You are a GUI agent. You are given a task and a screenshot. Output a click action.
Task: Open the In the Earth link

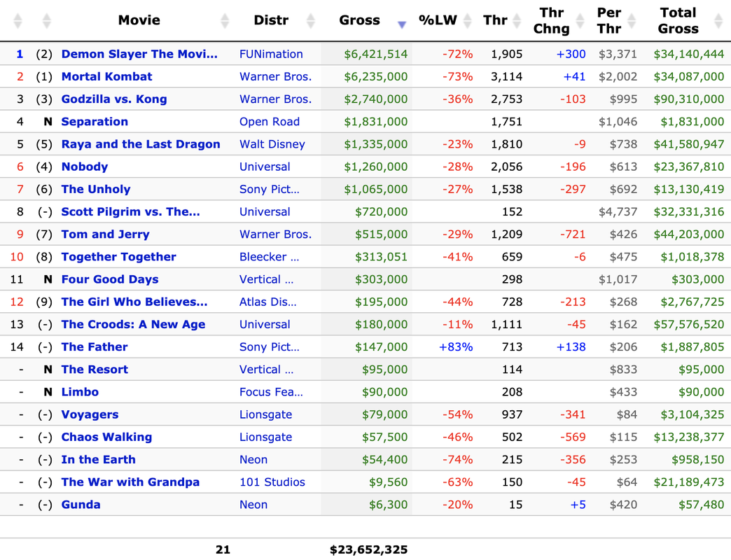click(x=98, y=459)
